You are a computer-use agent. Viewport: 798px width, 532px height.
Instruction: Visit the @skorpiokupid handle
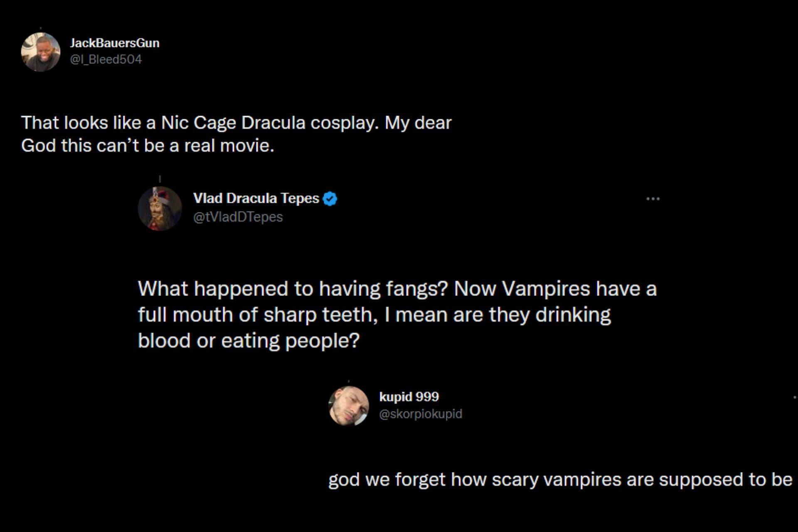coord(420,414)
